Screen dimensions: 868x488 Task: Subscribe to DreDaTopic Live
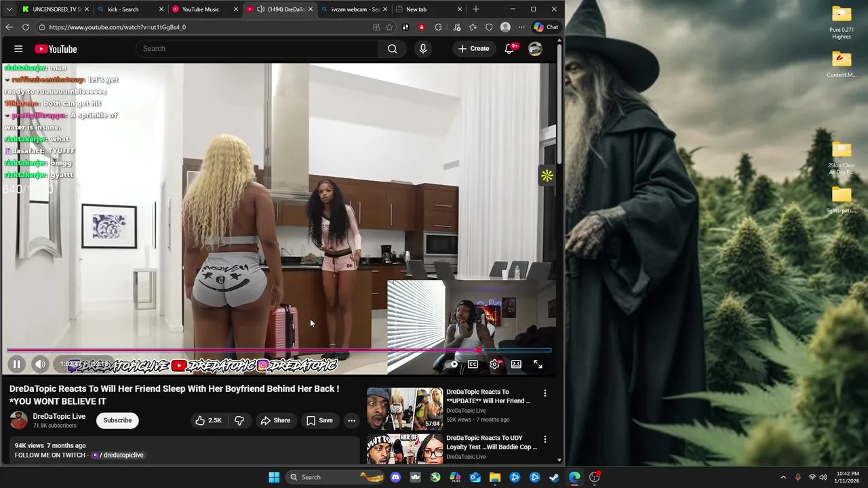click(117, 420)
